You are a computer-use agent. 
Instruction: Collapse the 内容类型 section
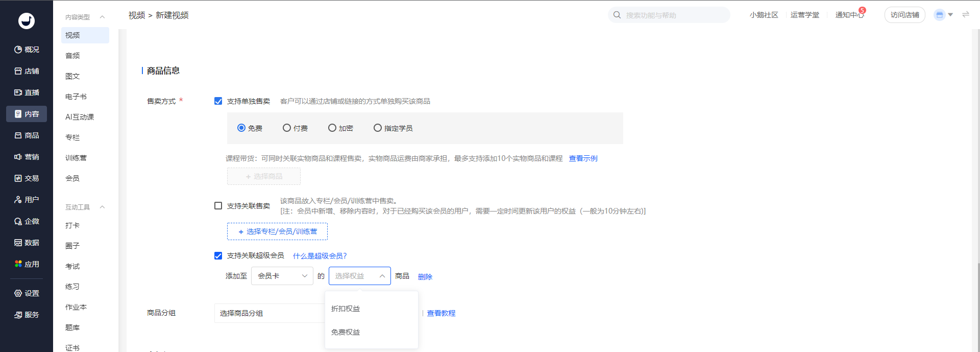102,17
